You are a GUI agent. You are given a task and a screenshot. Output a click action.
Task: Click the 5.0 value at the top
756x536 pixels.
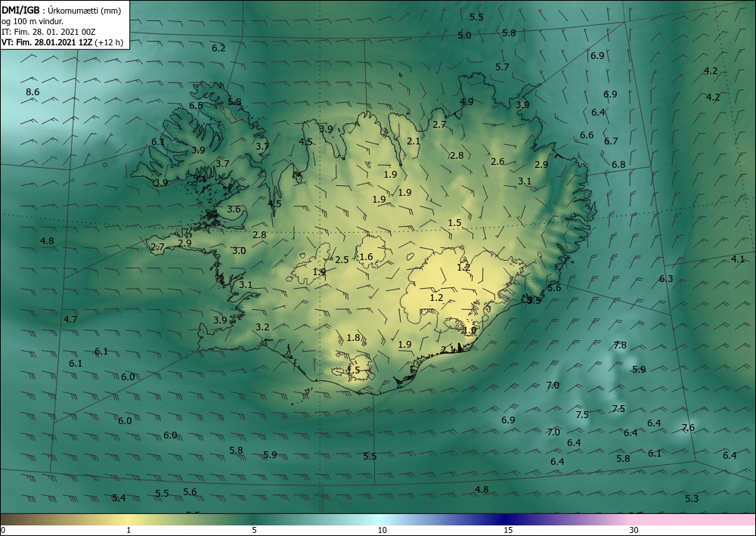[x=464, y=36]
